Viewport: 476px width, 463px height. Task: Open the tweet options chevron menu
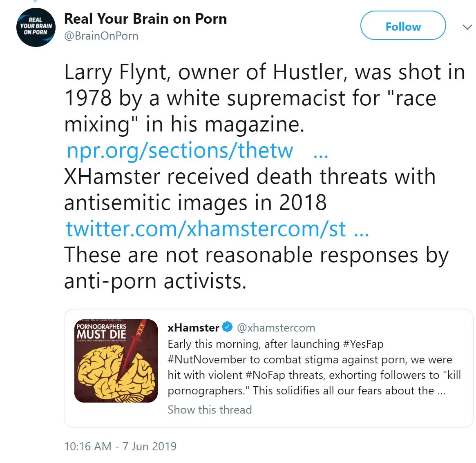467,27
